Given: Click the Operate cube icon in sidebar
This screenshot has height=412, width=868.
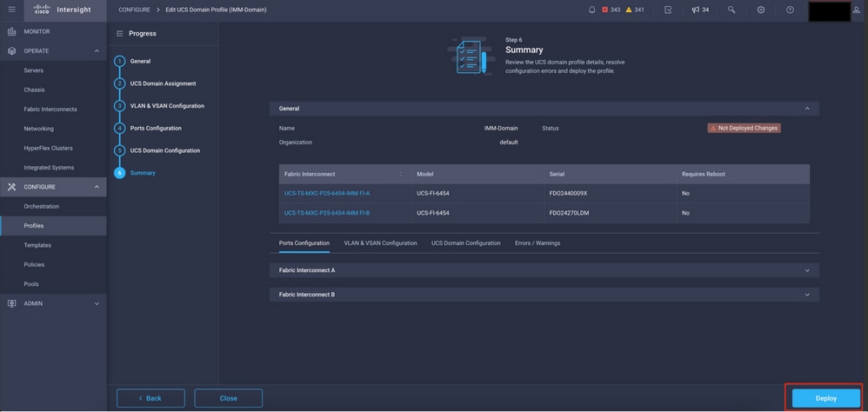Looking at the screenshot, I should click(x=11, y=51).
